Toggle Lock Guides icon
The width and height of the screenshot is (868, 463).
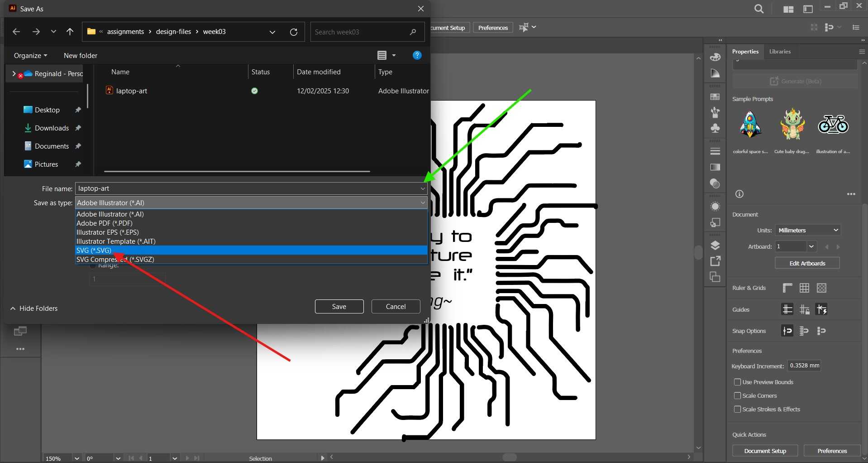click(804, 309)
